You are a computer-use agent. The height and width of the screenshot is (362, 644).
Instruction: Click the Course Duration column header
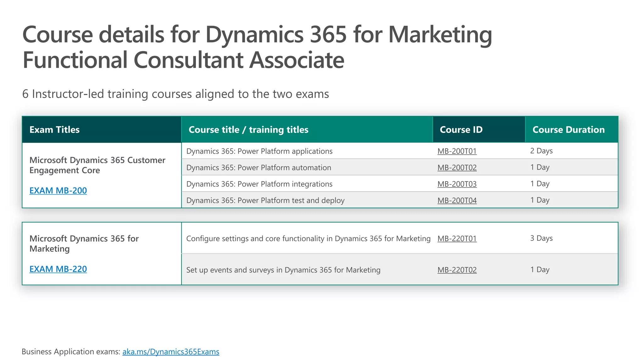point(572,129)
